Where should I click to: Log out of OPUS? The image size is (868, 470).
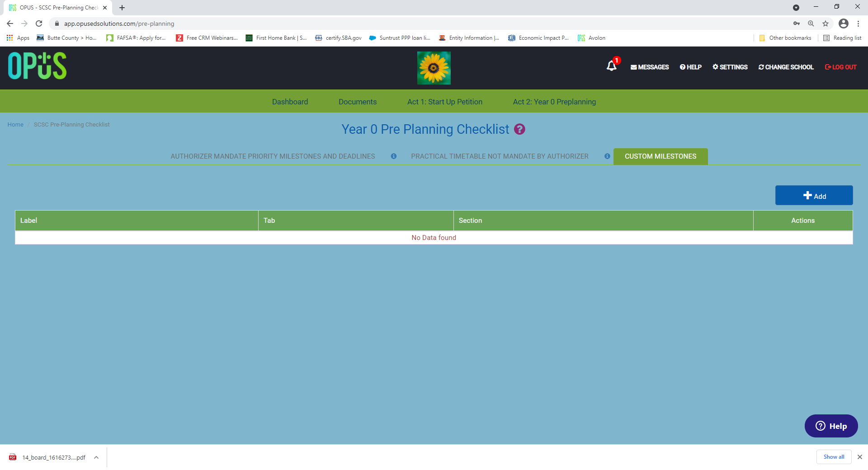tap(841, 67)
